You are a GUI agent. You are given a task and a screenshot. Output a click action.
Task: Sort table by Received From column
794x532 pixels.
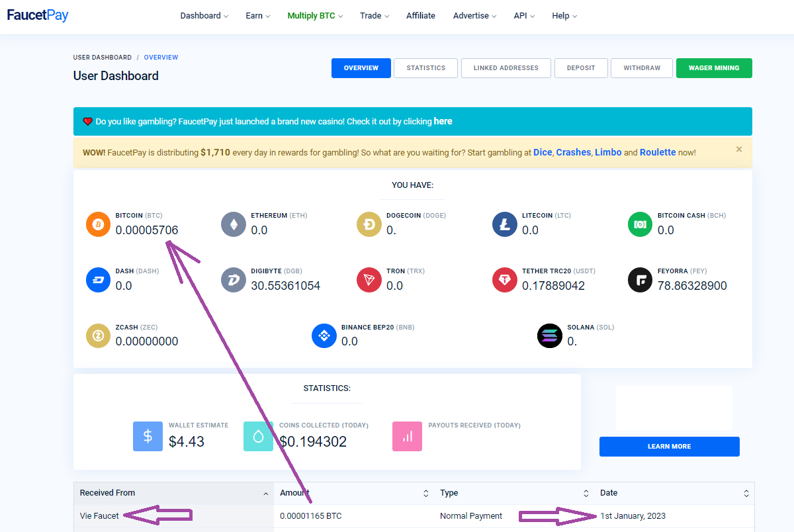[x=173, y=493]
